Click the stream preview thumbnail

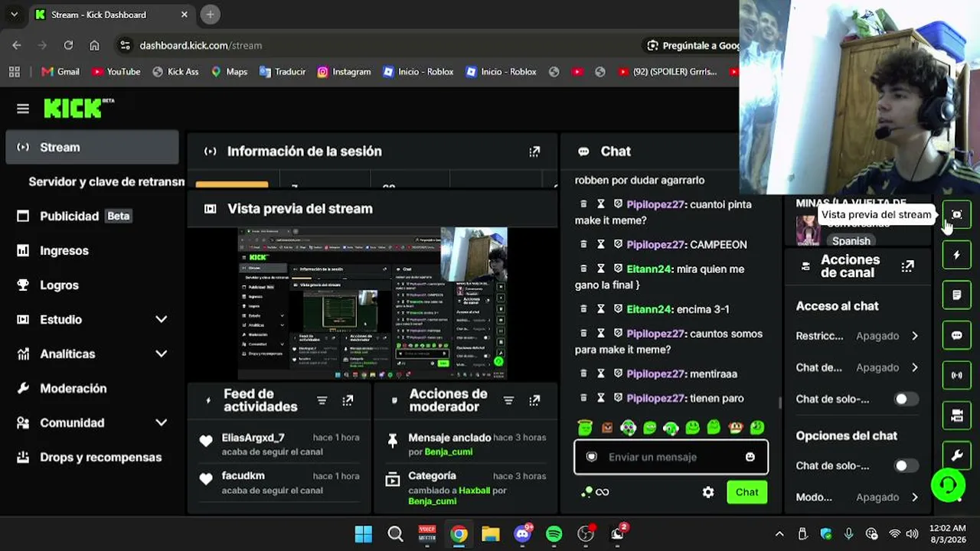[x=372, y=303]
